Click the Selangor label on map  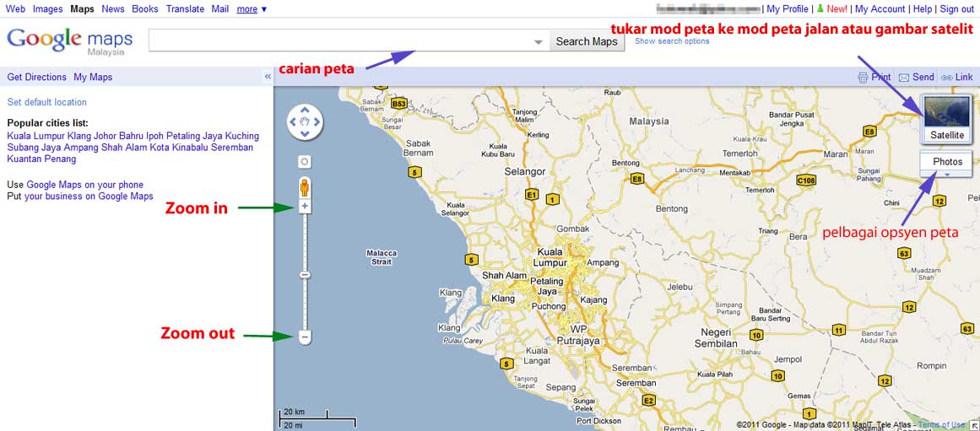coord(525,171)
